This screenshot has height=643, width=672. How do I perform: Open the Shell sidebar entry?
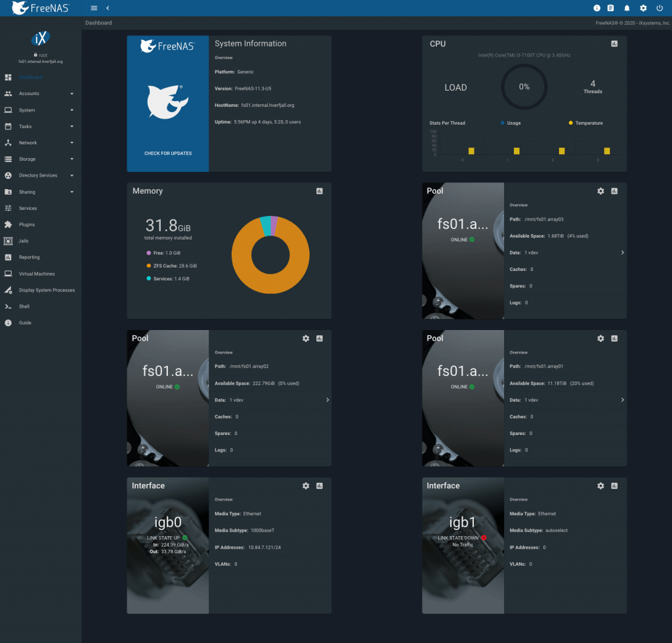click(24, 306)
